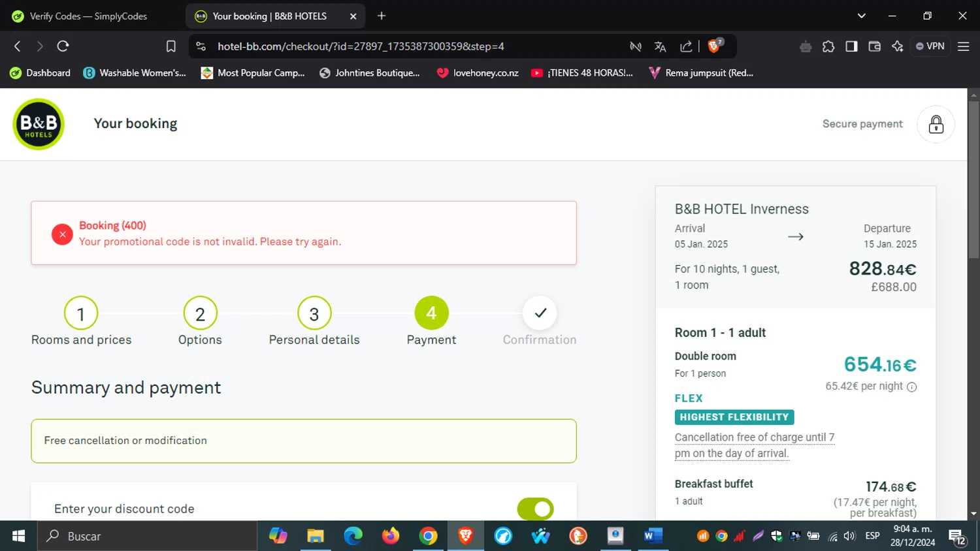Click the Free cancellation or modification box
Viewport: 980px width, 551px height.
tap(304, 441)
